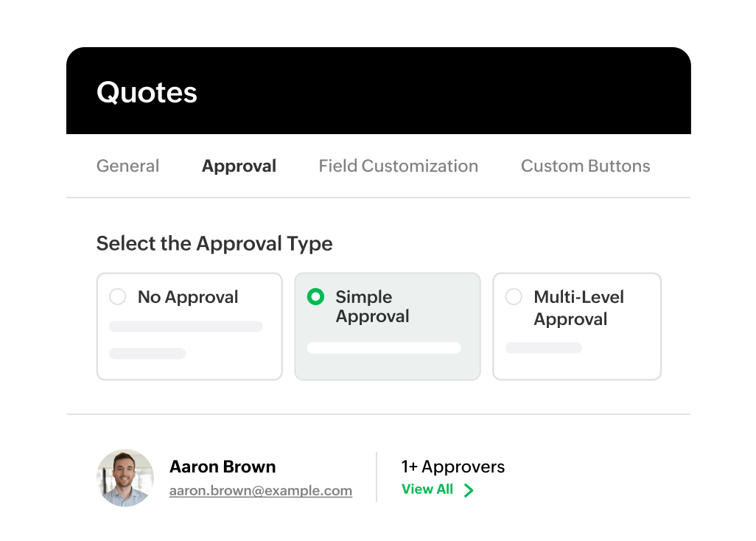Open the General tab

click(x=127, y=166)
